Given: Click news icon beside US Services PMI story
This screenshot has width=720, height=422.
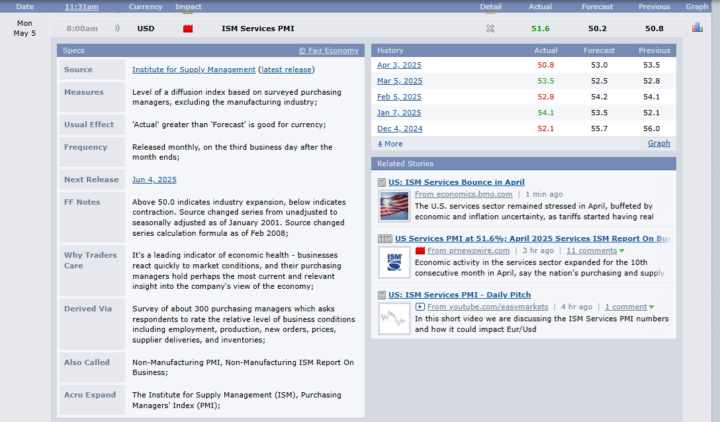Looking at the screenshot, I should (x=385, y=239).
